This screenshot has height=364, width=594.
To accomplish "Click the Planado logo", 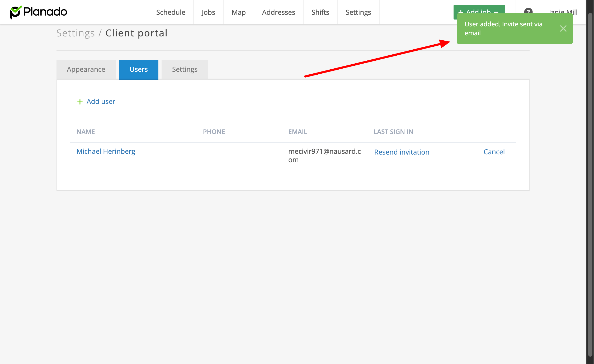I will (39, 12).
